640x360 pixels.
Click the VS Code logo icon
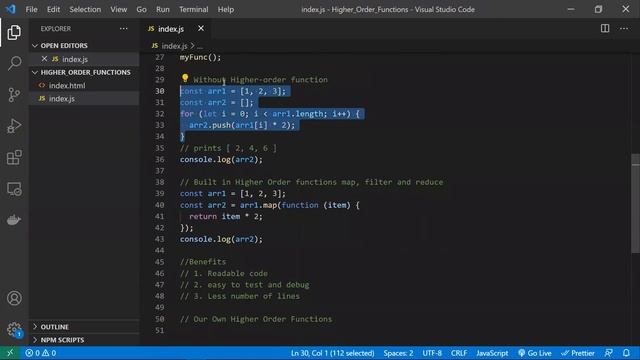10,9
